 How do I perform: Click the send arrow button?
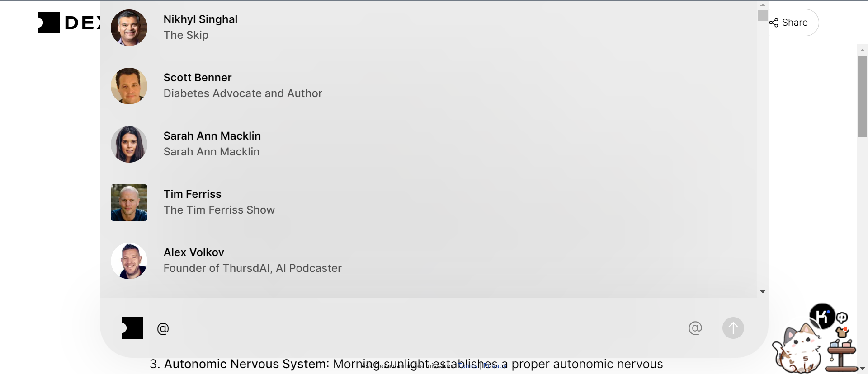click(x=733, y=328)
